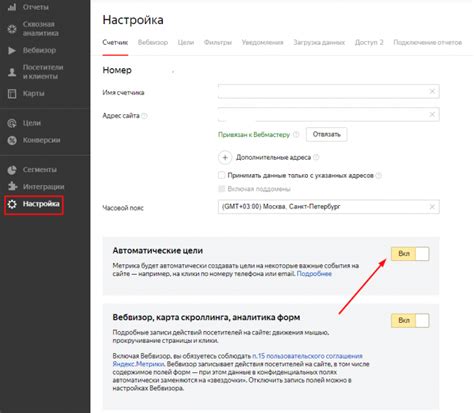The image size is (474, 413).
Task: Open Карты sidebar icon
Action: [12, 94]
